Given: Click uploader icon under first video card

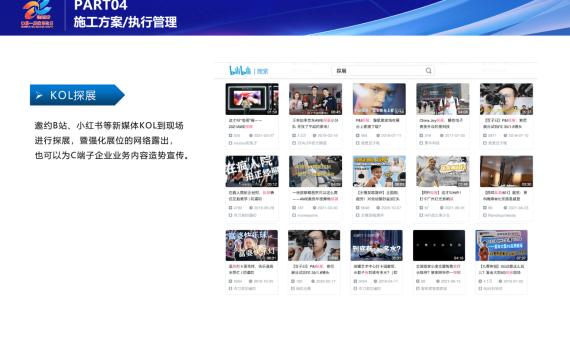Looking at the screenshot, I should (230, 143).
